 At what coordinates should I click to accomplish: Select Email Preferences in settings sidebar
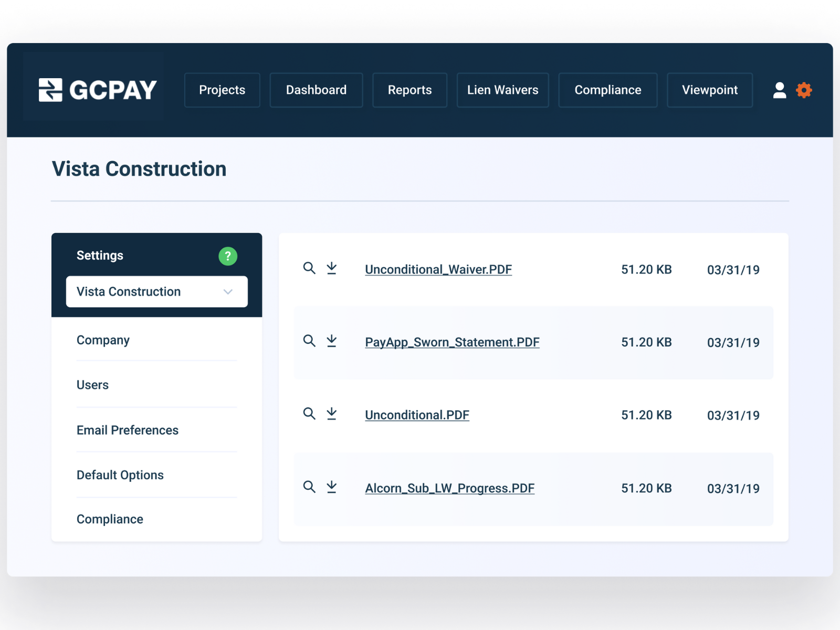pyautogui.click(x=128, y=430)
